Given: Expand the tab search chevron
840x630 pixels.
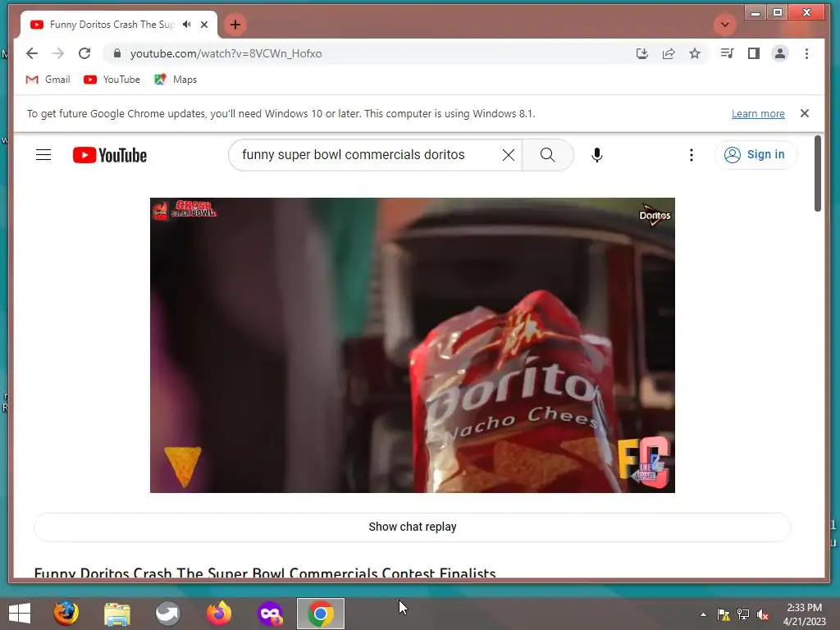Looking at the screenshot, I should point(725,25).
